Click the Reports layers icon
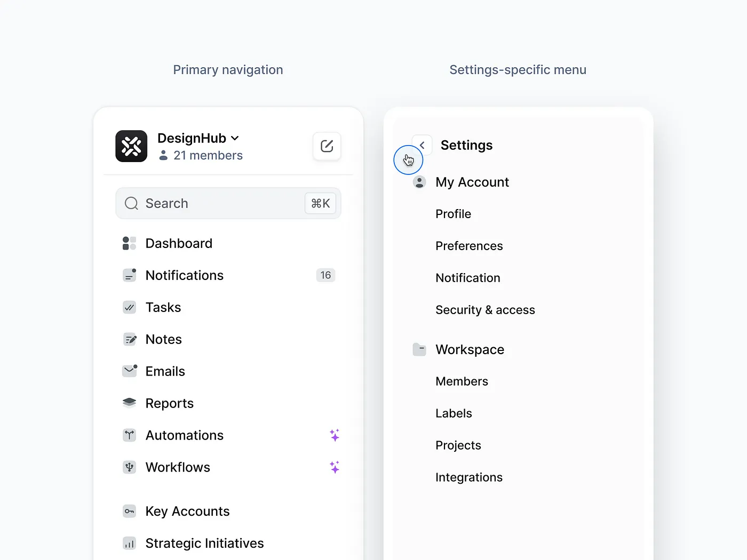 click(129, 403)
